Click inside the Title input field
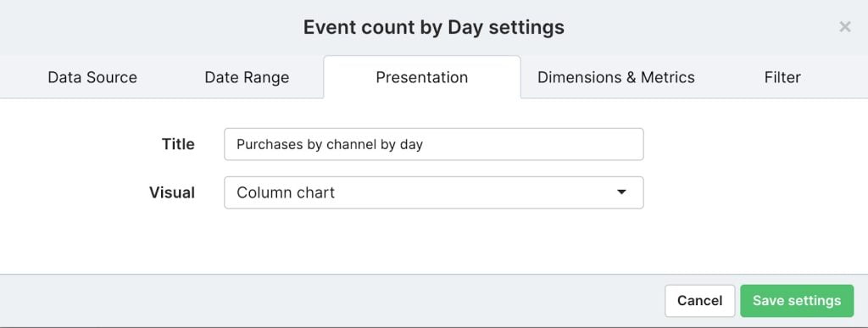 click(433, 144)
